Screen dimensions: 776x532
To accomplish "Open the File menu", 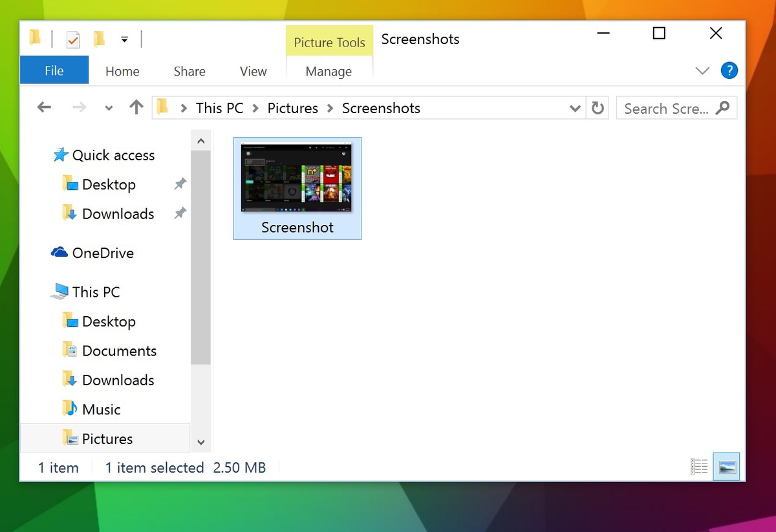I will click(54, 70).
